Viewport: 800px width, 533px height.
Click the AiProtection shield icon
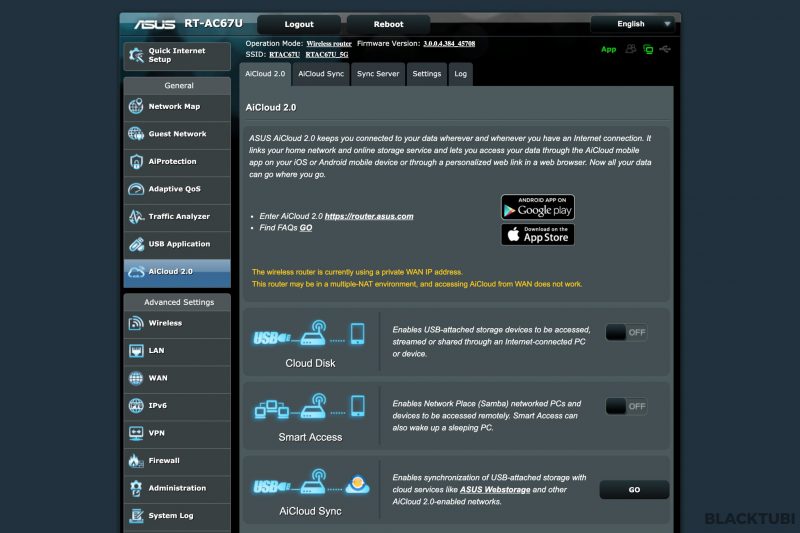pyautogui.click(x=136, y=161)
